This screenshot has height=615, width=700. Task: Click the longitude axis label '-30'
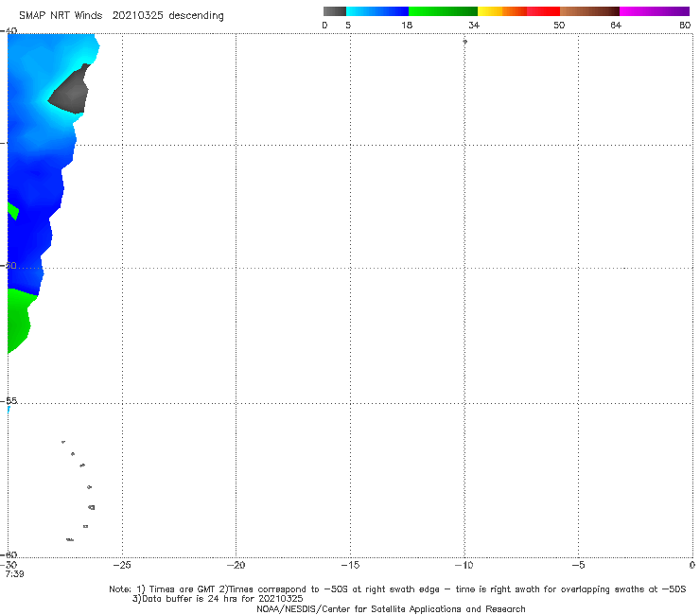(9, 565)
